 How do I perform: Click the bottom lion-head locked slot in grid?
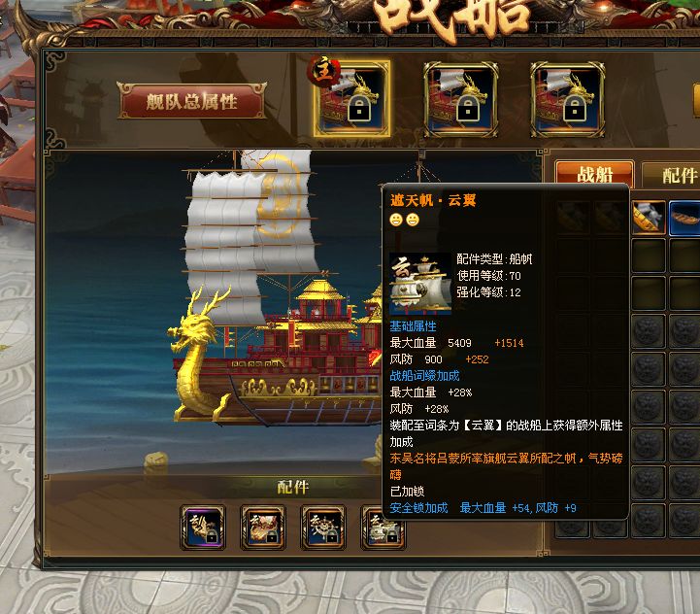pos(649,521)
